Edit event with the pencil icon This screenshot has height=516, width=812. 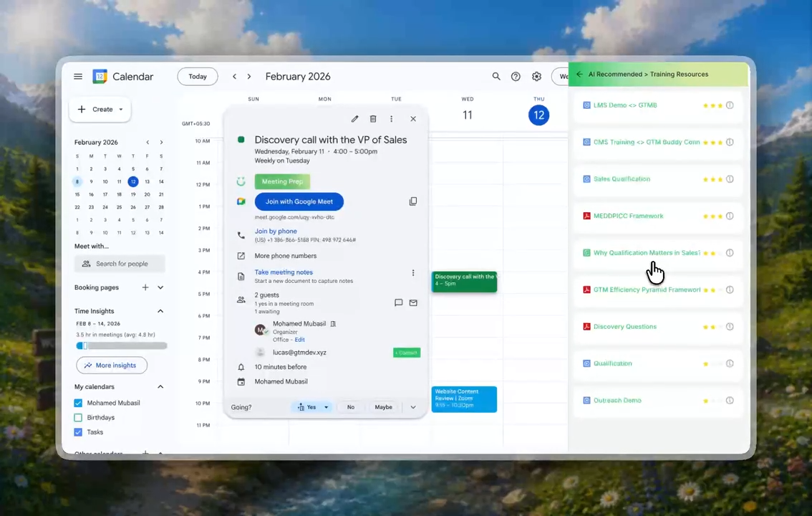pyautogui.click(x=354, y=119)
